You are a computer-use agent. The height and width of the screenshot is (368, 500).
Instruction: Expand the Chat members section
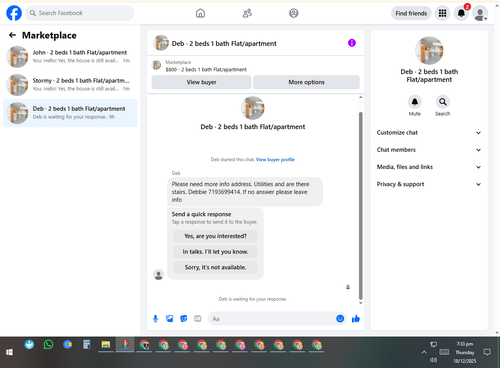(x=429, y=150)
